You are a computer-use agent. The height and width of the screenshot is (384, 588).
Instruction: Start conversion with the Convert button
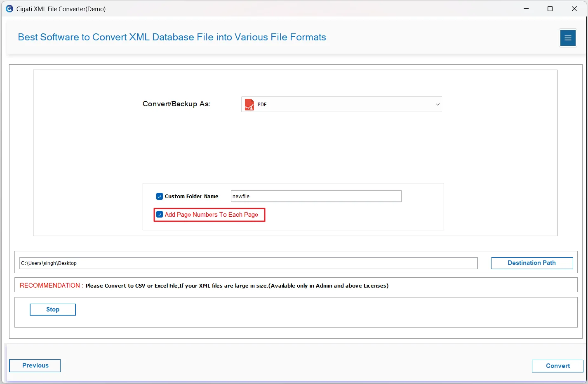pyautogui.click(x=557, y=366)
